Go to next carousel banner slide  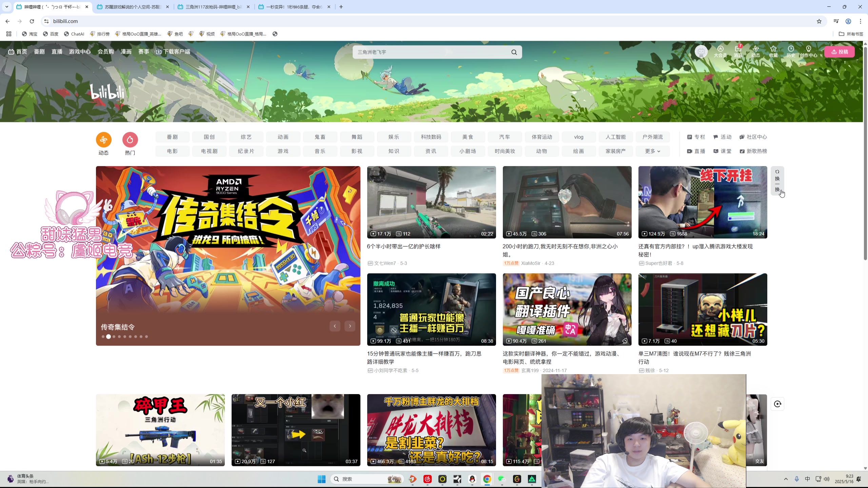pos(350,326)
